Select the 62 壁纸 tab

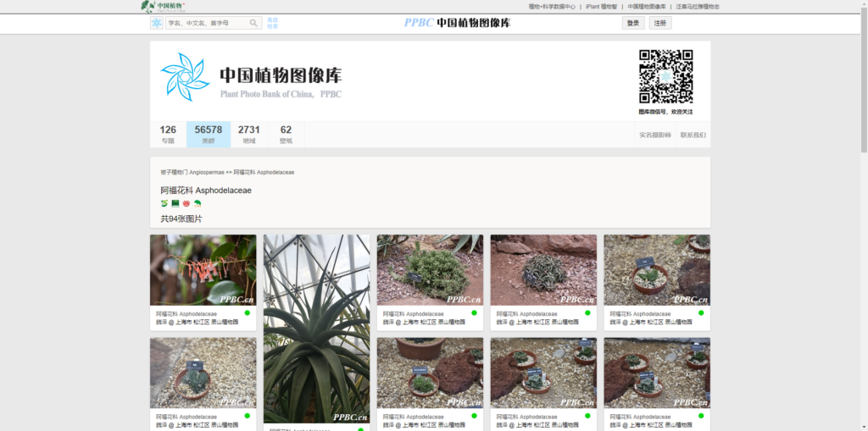286,135
